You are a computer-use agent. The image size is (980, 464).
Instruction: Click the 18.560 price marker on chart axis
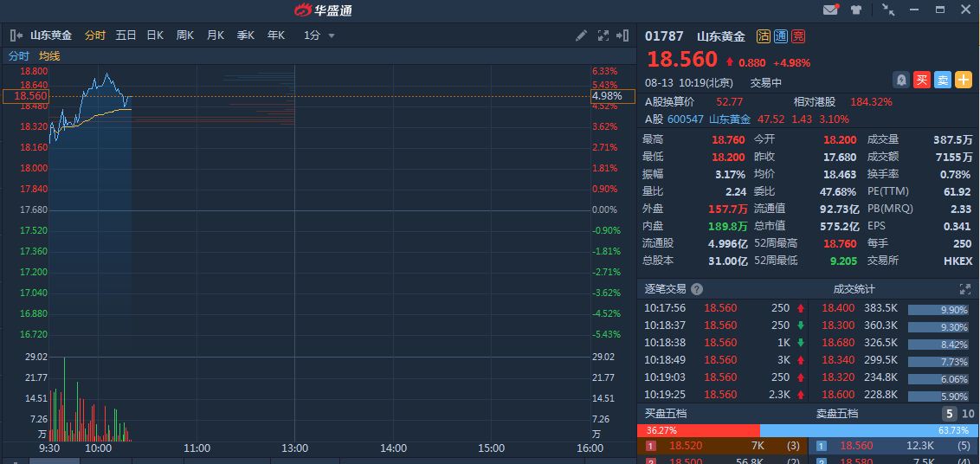point(26,96)
